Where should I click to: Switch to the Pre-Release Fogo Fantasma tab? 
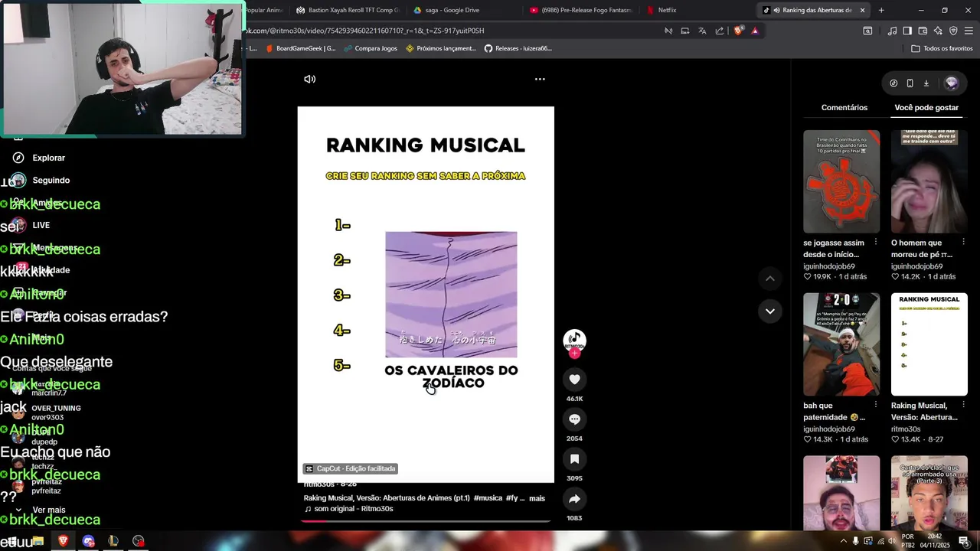click(x=582, y=10)
